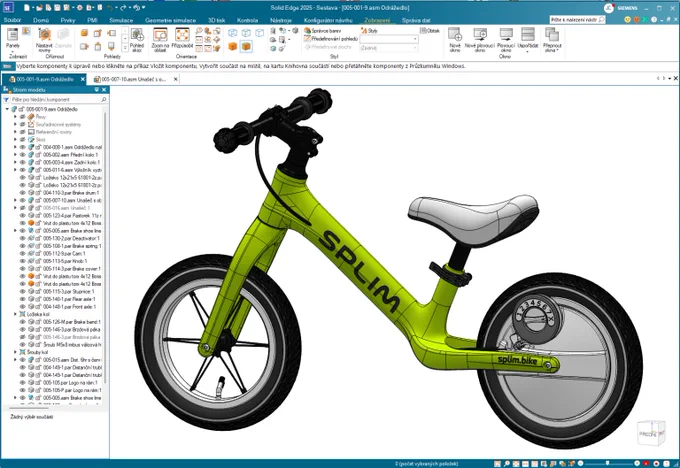The height and width of the screenshot is (468, 680).
Task: Expand the Souřadnicové systémy node
Action: 15,124
